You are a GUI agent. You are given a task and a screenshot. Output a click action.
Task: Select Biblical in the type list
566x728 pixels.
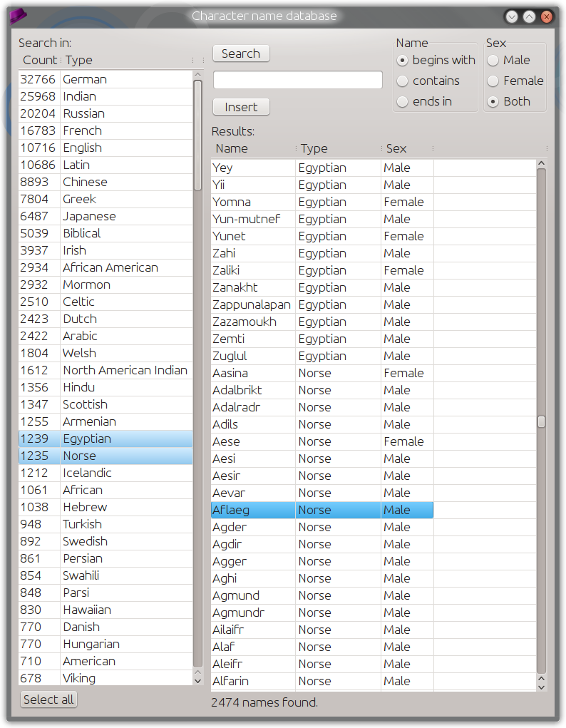[x=106, y=234]
